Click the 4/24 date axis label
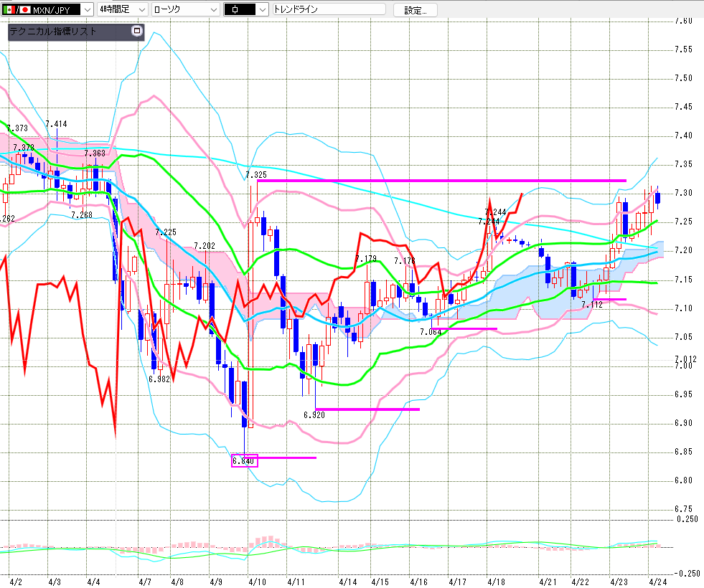The image size is (704, 588). coord(657,582)
